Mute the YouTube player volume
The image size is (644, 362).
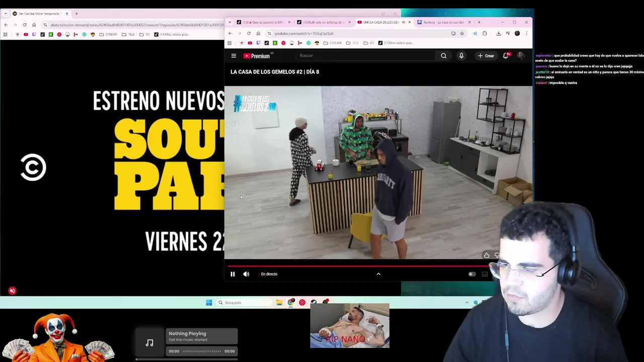[246, 274]
